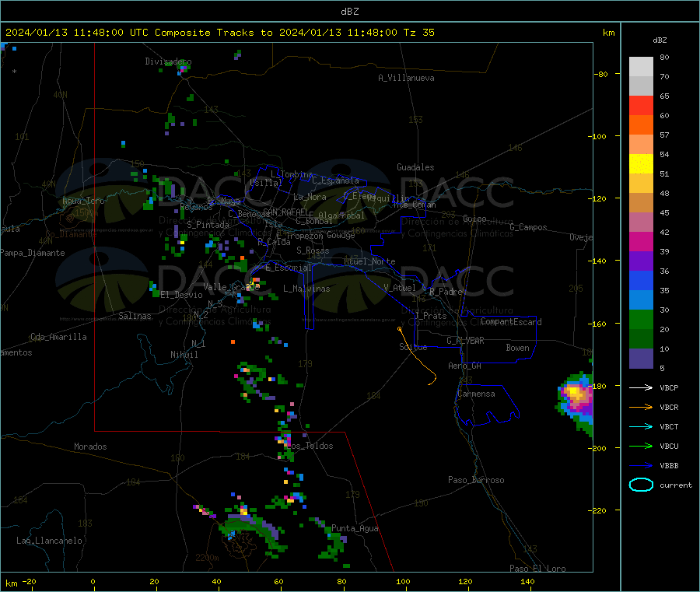
Task: Click the Pampa_Diamante label
Action: [x=33, y=253]
